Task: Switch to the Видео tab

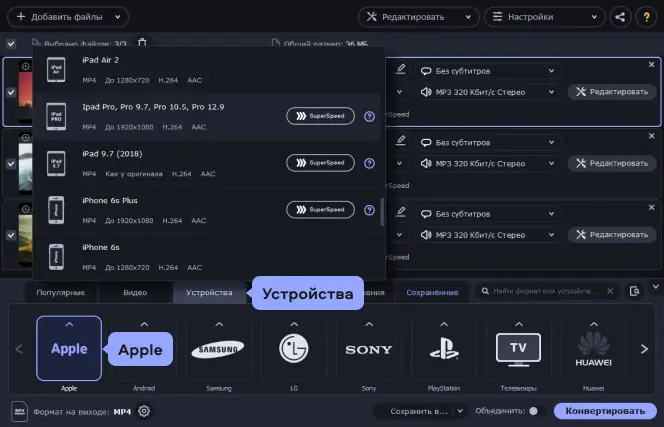Action: (x=135, y=292)
